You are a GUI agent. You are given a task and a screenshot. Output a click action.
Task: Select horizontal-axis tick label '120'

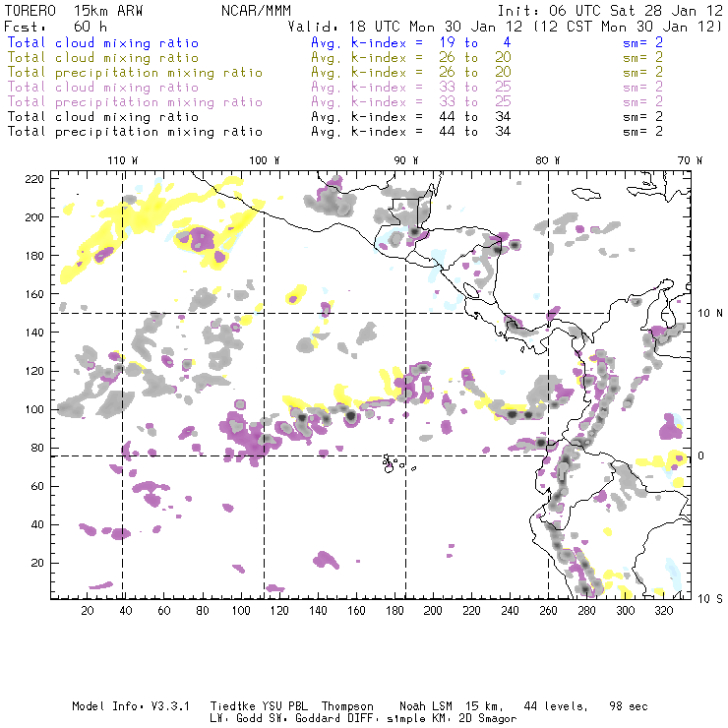coord(279,611)
